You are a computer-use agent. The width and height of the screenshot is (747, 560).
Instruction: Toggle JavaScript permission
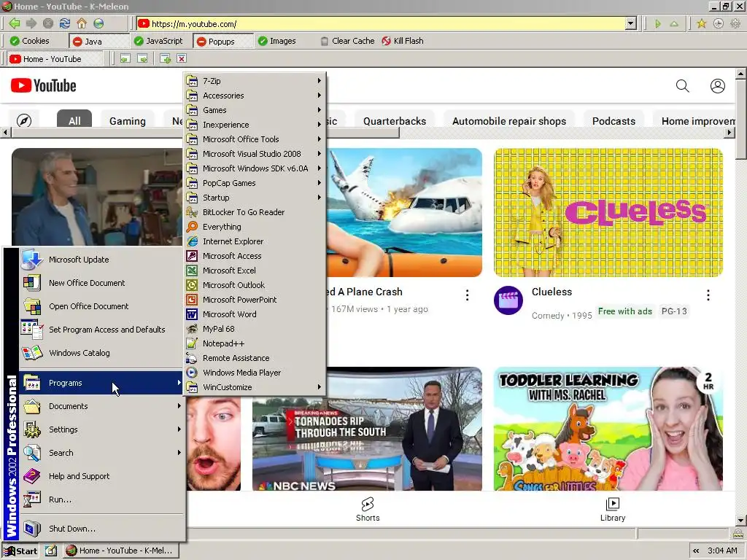pyautogui.click(x=158, y=41)
